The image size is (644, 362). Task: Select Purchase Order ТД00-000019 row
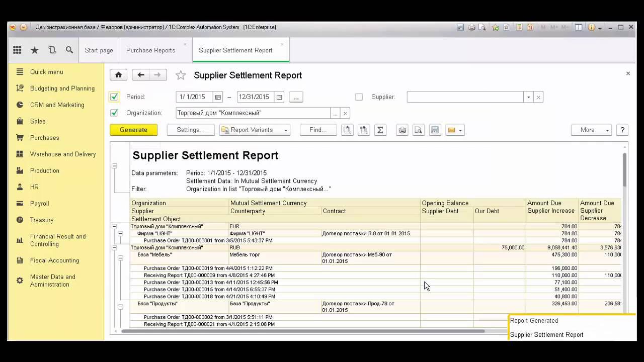[208, 268]
